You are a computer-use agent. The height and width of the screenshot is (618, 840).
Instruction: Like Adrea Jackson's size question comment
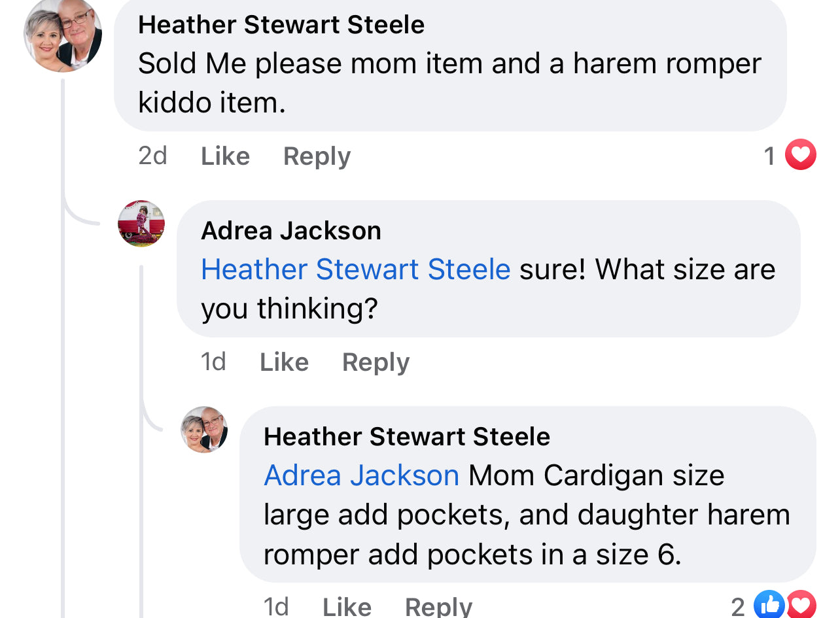[284, 362]
